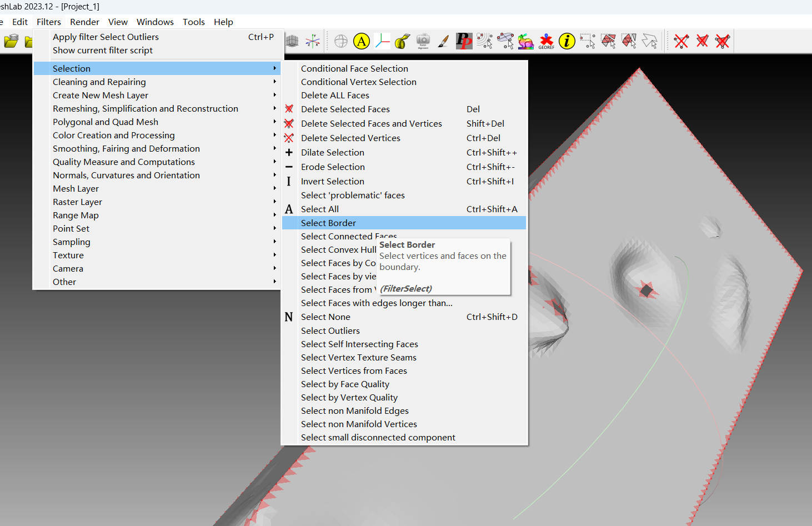Expand Normals, Curvatures and Orientation submenu

pyautogui.click(x=157, y=175)
